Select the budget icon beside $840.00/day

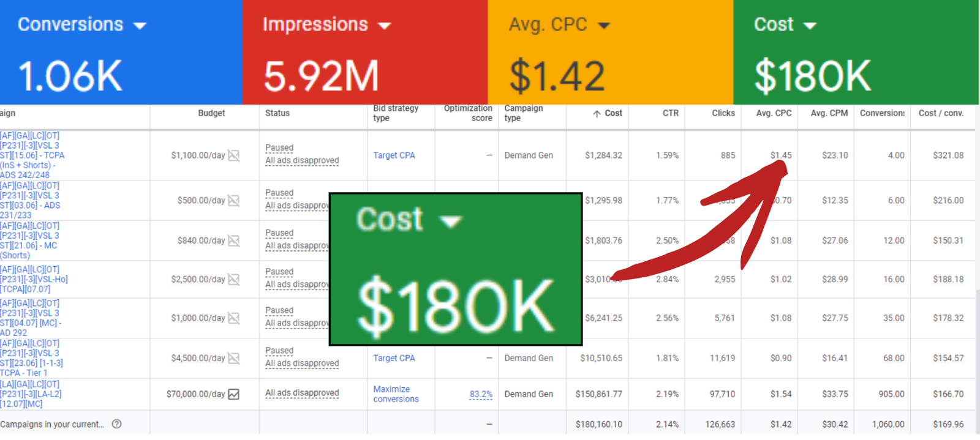[x=234, y=241]
